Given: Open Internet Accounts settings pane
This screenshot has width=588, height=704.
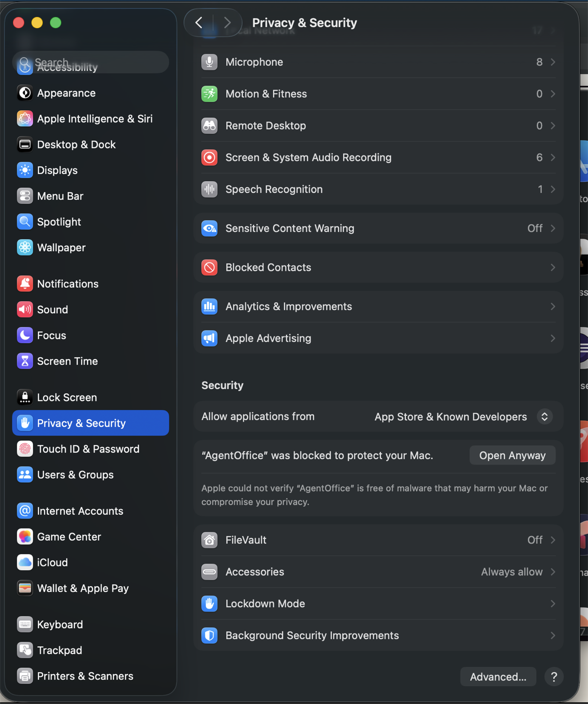Looking at the screenshot, I should [x=91, y=511].
